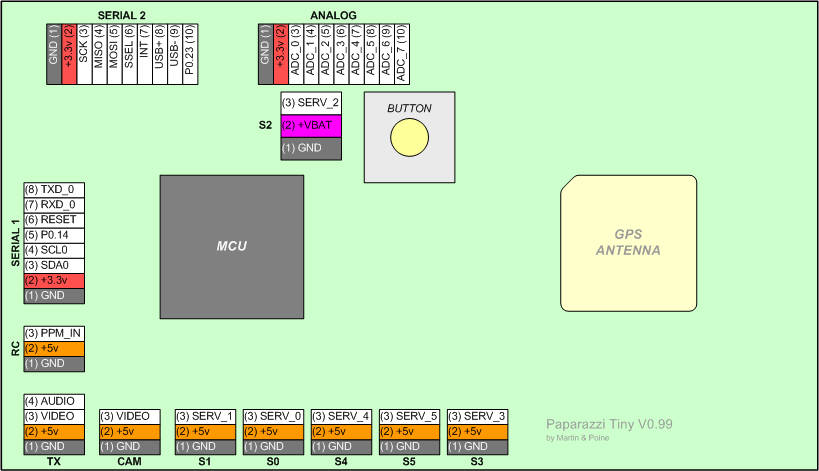Click the yellow BUTTON circle
Screen dimensions: 819x471
(x=410, y=137)
